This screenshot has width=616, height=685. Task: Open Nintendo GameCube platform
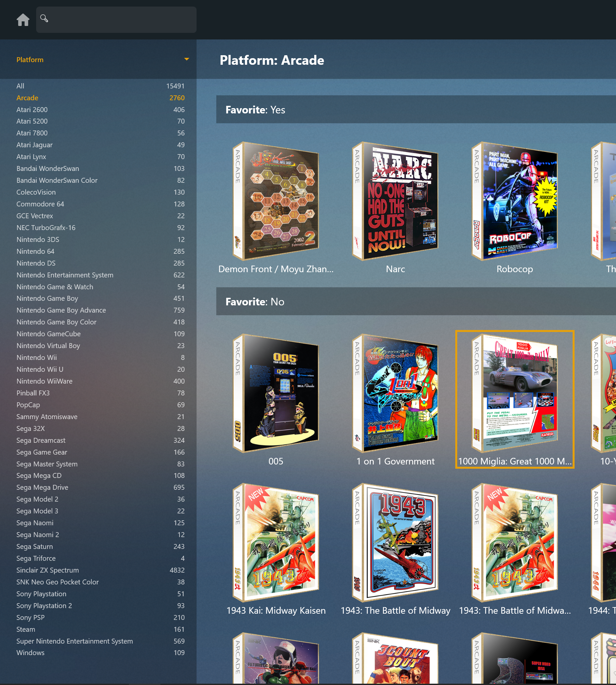101,334
